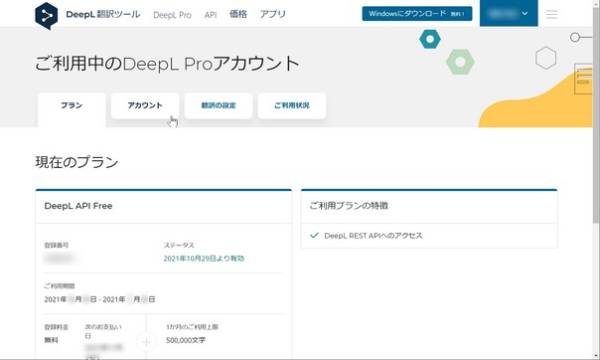The height and width of the screenshot is (360, 600).
Task: Open 価格 in the navigation
Action: pyautogui.click(x=238, y=14)
